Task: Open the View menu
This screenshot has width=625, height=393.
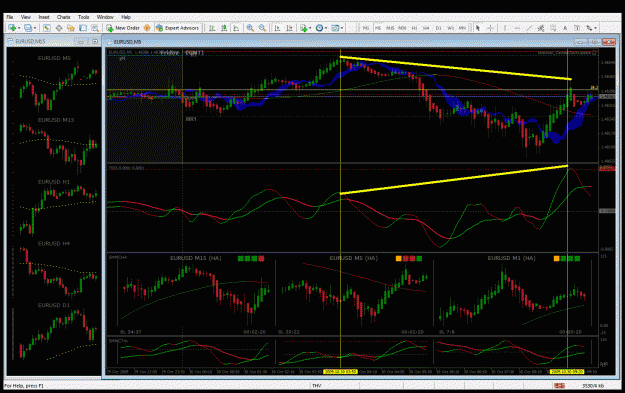Action: coord(26,17)
